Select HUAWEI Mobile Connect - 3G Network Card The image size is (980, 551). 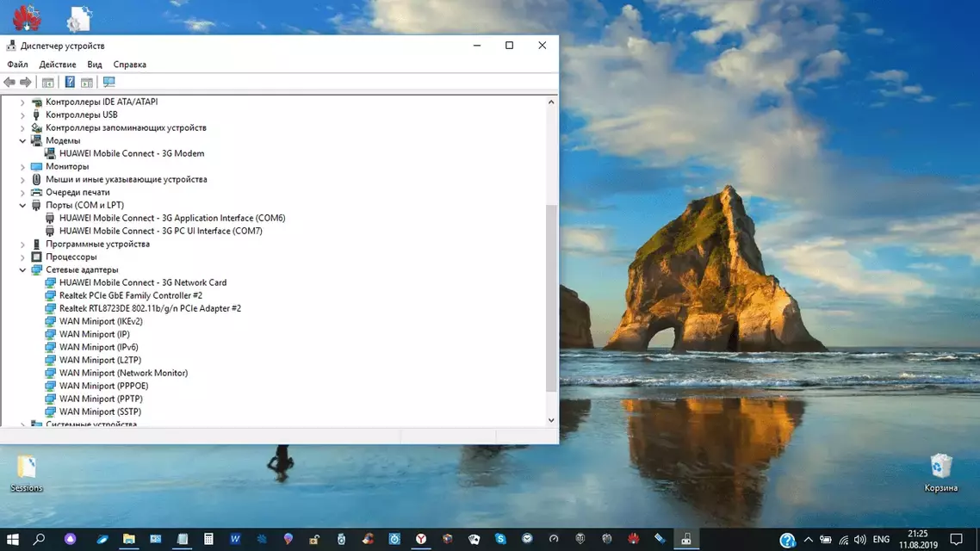(x=142, y=282)
